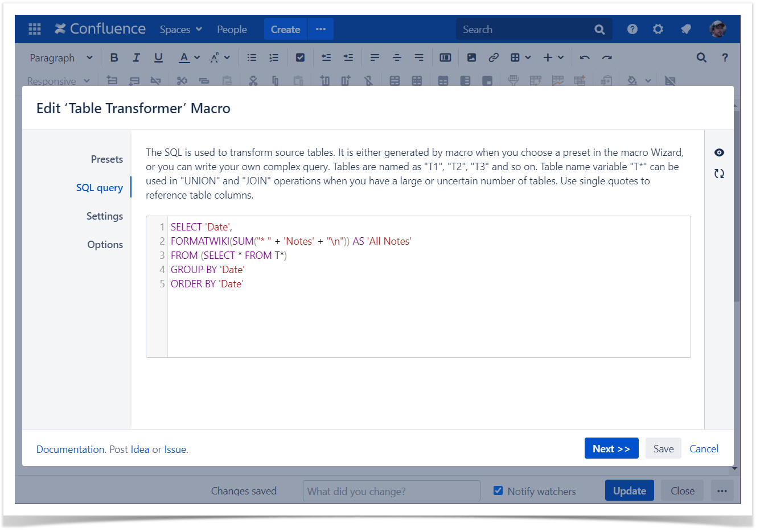This screenshot has height=532, width=760.
Task: Toggle the Notify watchers checkbox
Action: tap(498, 490)
